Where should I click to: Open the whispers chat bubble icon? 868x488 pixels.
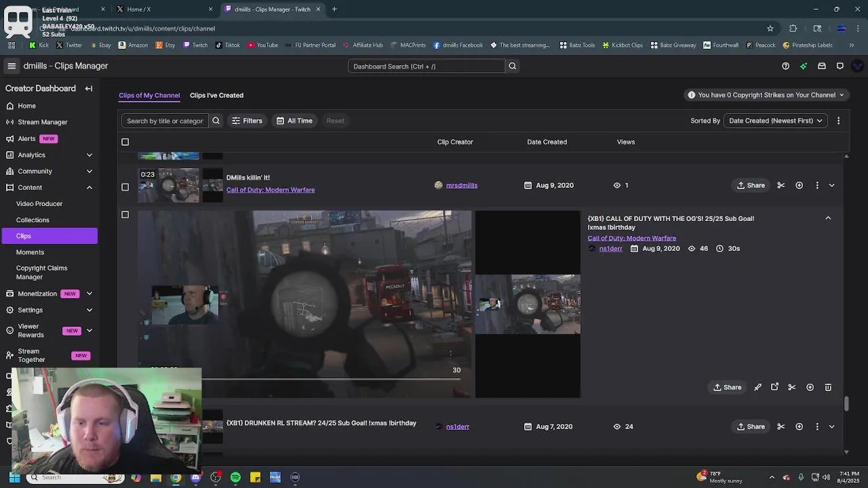[x=840, y=66]
